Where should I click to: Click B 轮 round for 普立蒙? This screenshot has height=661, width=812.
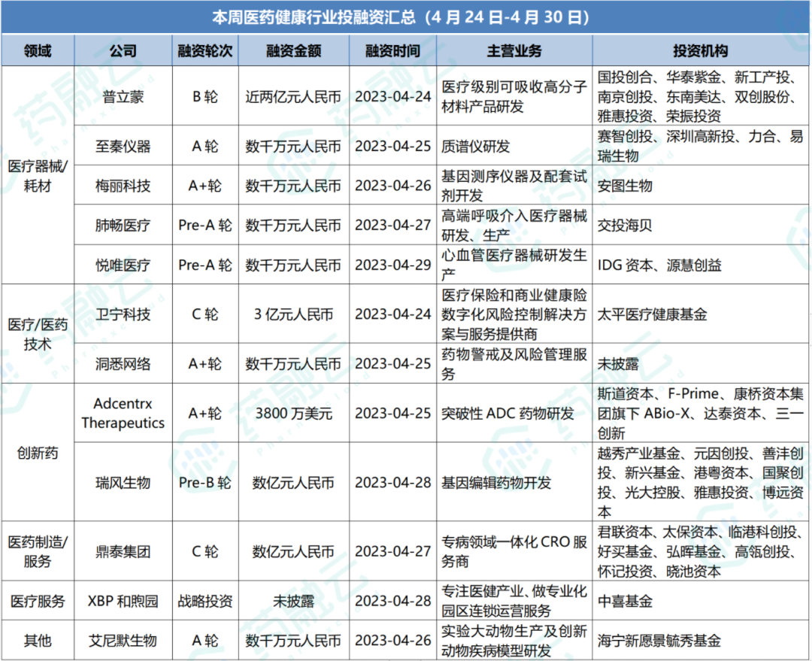205,96
